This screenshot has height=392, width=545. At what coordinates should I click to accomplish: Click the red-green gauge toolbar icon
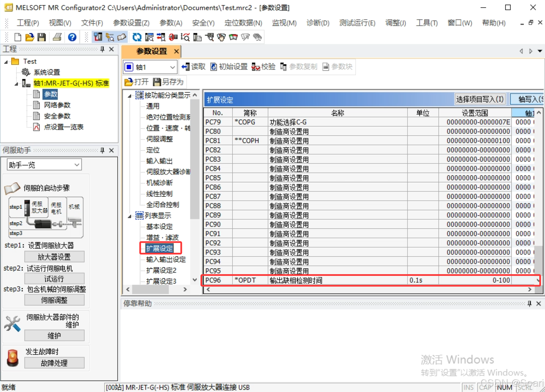(233, 37)
